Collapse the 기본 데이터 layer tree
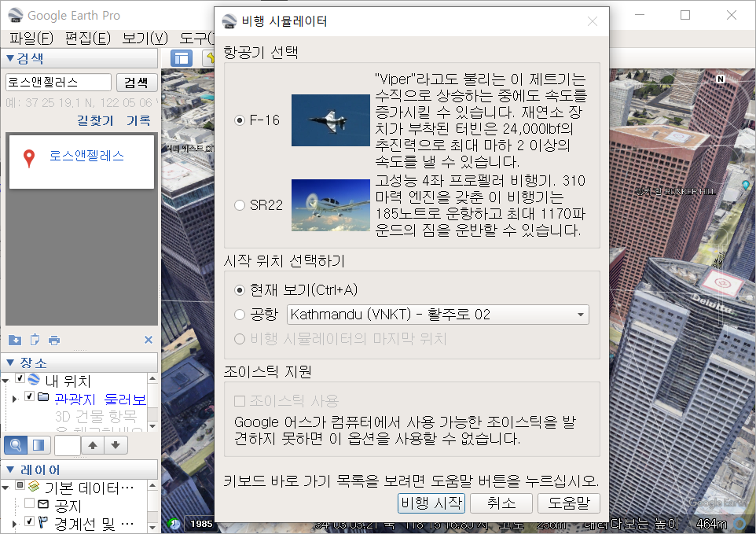The image size is (756, 534). 6,488
